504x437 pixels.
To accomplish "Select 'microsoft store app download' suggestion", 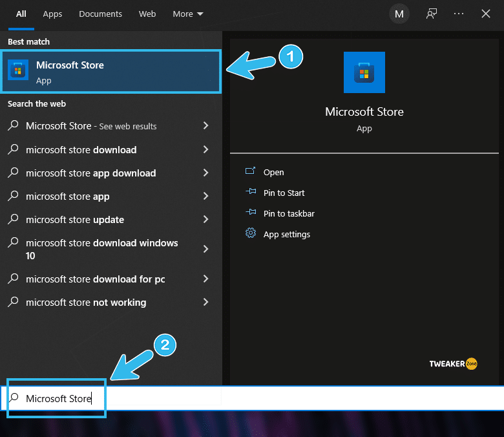I will click(x=91, y=173).
